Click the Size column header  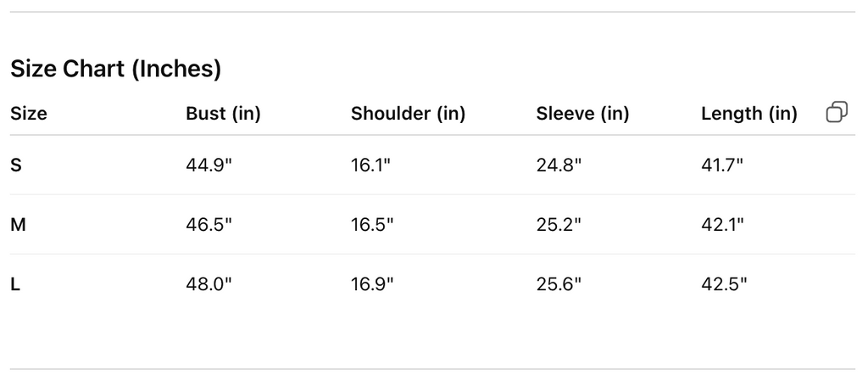pyautogui.click(x=29, y=114)
